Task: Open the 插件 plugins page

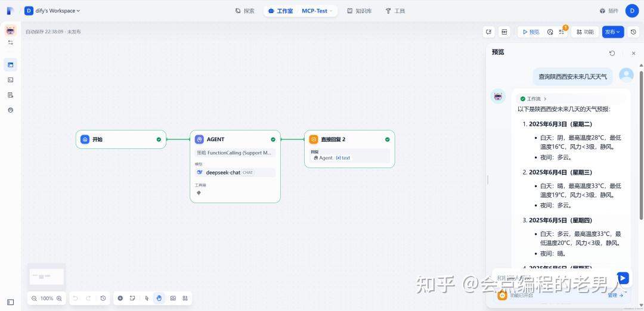Action: 609,11
